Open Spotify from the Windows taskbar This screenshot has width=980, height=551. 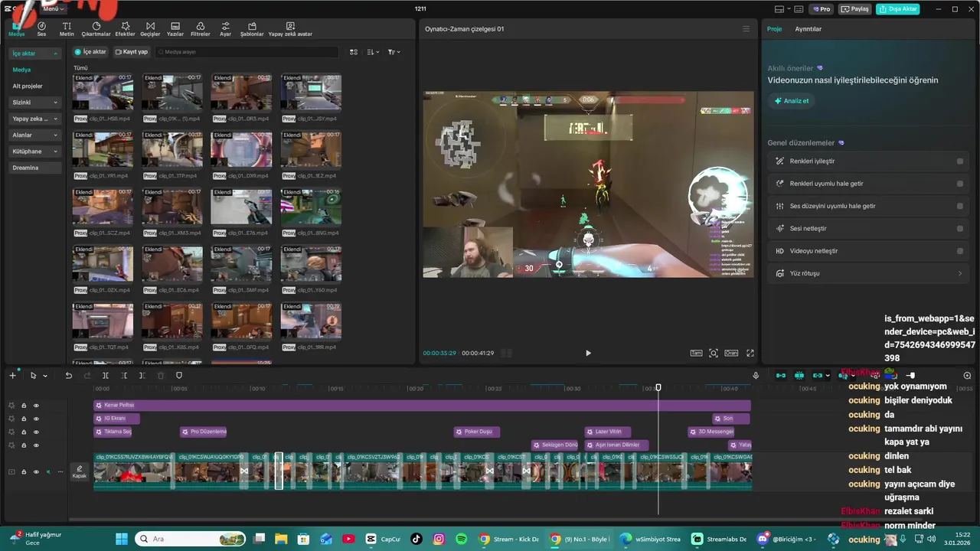click(461, 539)
